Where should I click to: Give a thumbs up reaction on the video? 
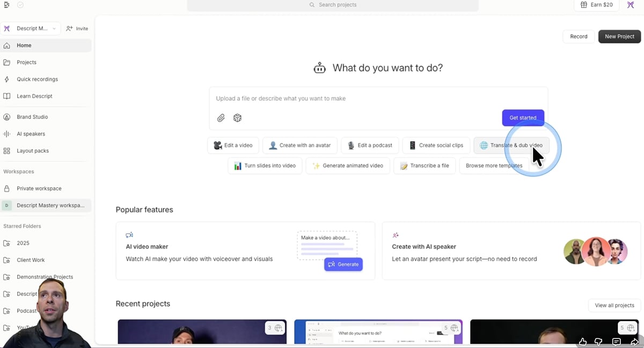582,342
